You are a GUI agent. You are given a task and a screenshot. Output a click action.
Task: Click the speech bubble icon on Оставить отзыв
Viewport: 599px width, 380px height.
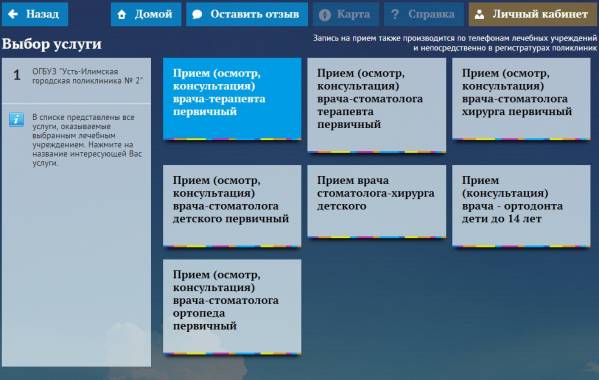coord(197,15)
